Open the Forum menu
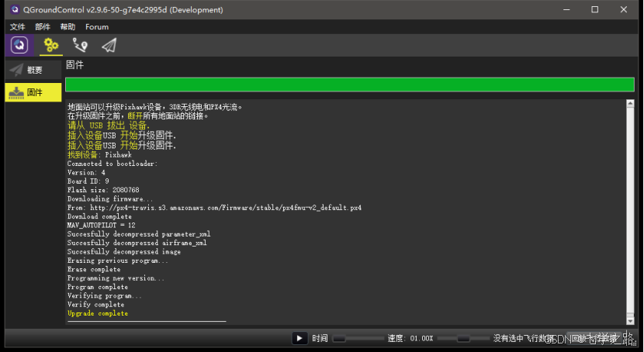The width and height of the screenshot is (644, 352). tap(97, 26)
